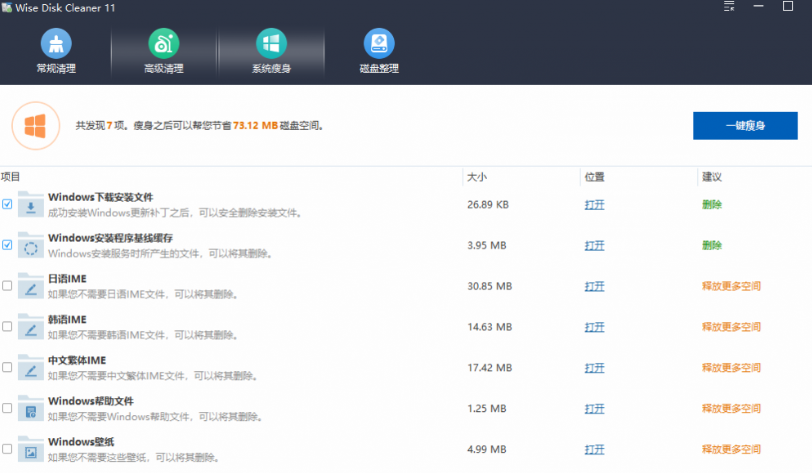
Task: Open the title bar menu icon
Action: pos(729,7)
